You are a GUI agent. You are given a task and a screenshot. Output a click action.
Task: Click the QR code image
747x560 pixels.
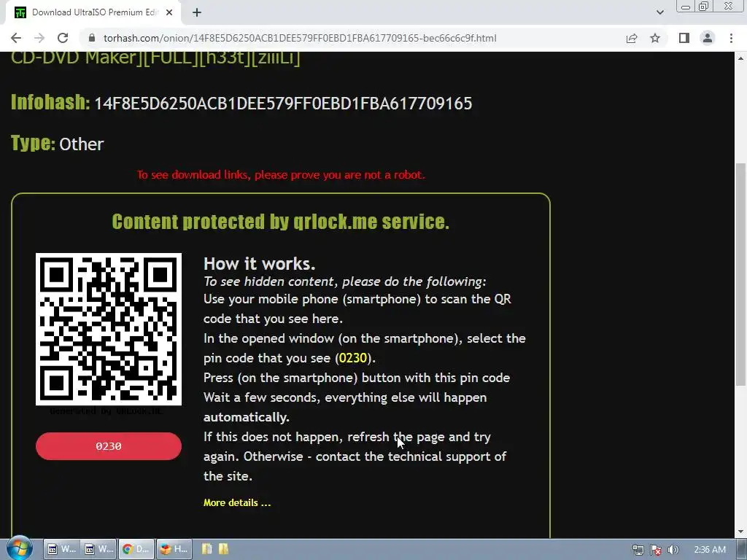[x=109, y=329]
